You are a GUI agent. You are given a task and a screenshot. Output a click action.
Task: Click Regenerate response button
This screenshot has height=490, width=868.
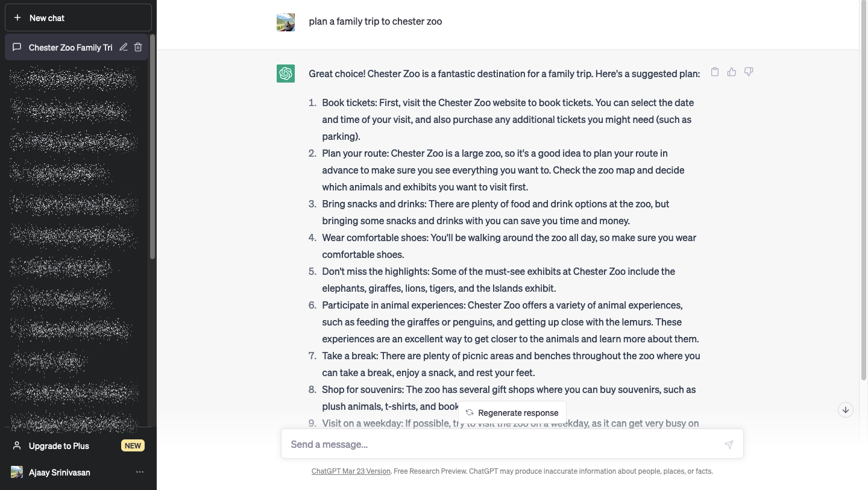[512, 413]
